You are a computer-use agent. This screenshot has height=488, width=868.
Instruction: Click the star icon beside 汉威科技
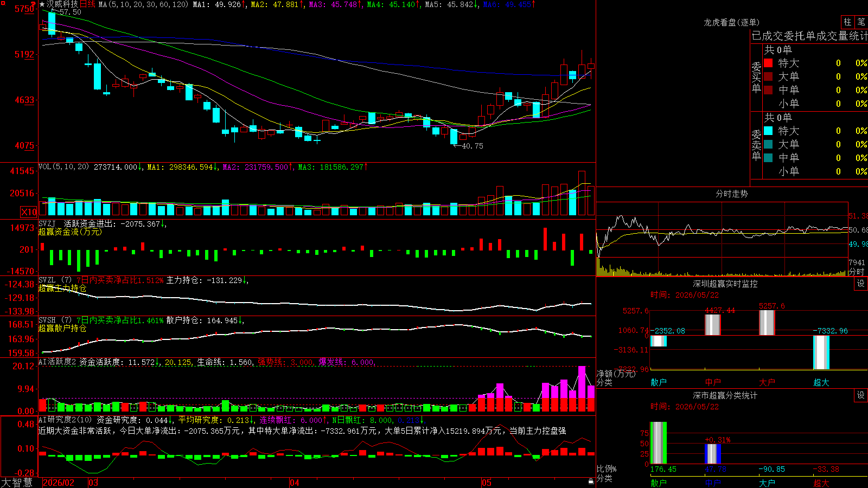(x=42, y=4)
